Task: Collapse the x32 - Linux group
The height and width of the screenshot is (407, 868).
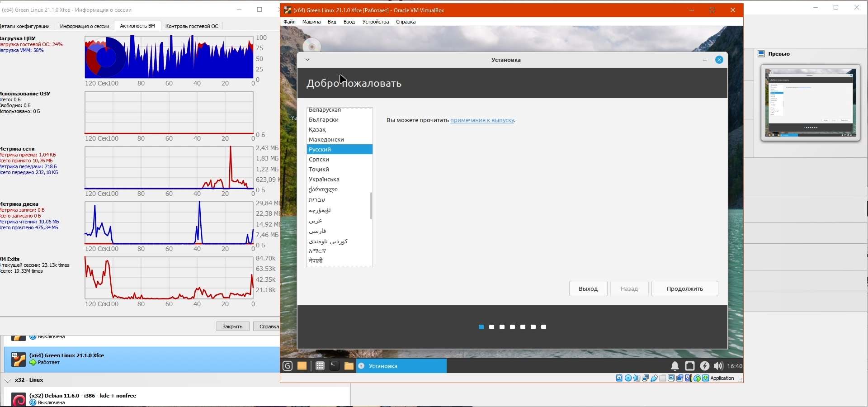Action: tap(8, 380)
